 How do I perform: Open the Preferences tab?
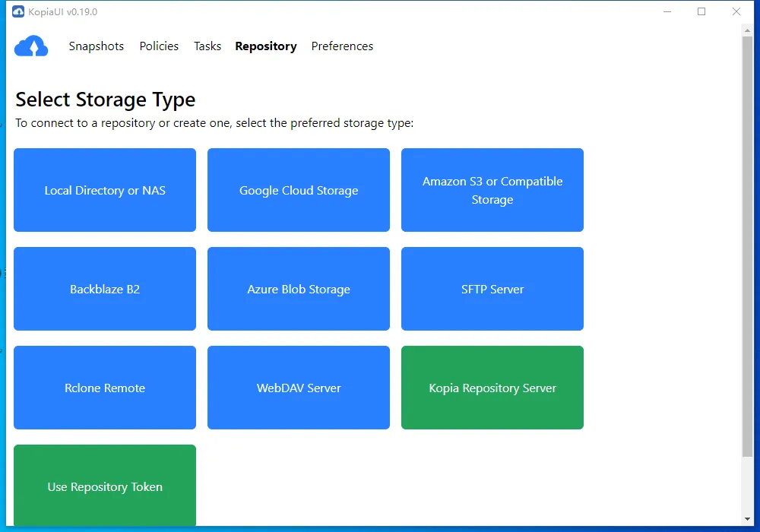coord(342,46)
